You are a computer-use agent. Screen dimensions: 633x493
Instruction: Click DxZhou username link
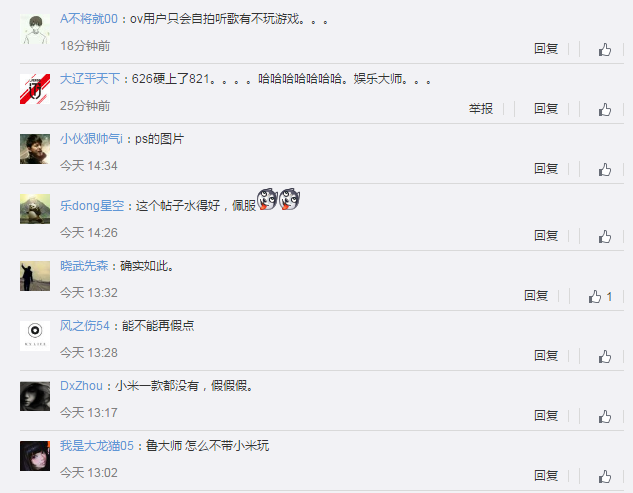pos(81,386)
